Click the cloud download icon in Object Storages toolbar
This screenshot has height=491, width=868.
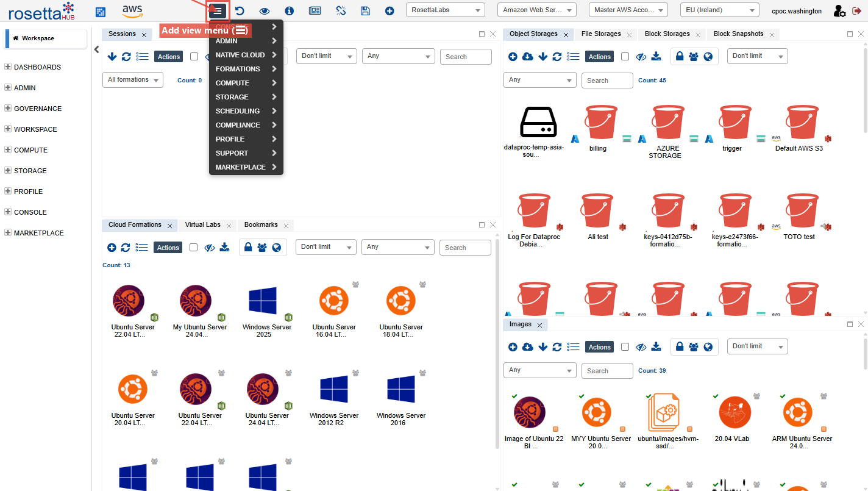[528, 57]
